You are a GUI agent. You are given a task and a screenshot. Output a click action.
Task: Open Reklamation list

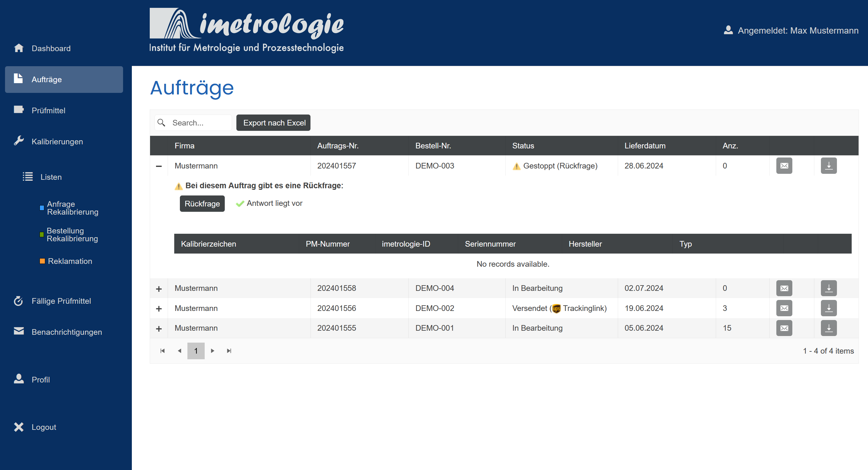(x=70, y=261)
